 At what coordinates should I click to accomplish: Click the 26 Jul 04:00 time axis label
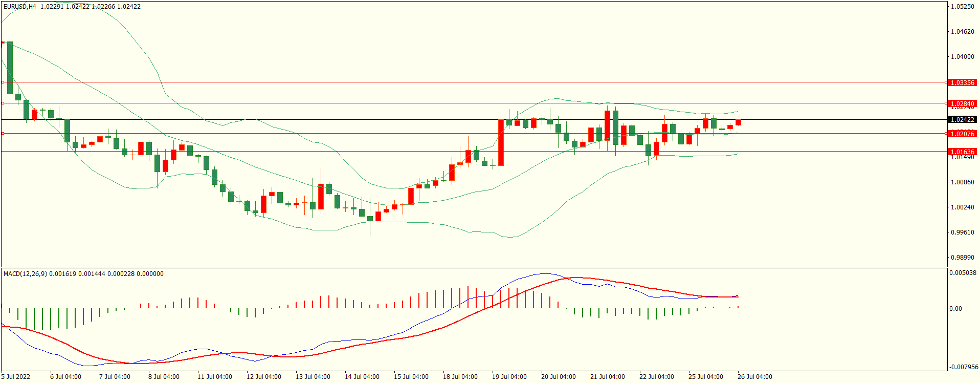[754, 377]
